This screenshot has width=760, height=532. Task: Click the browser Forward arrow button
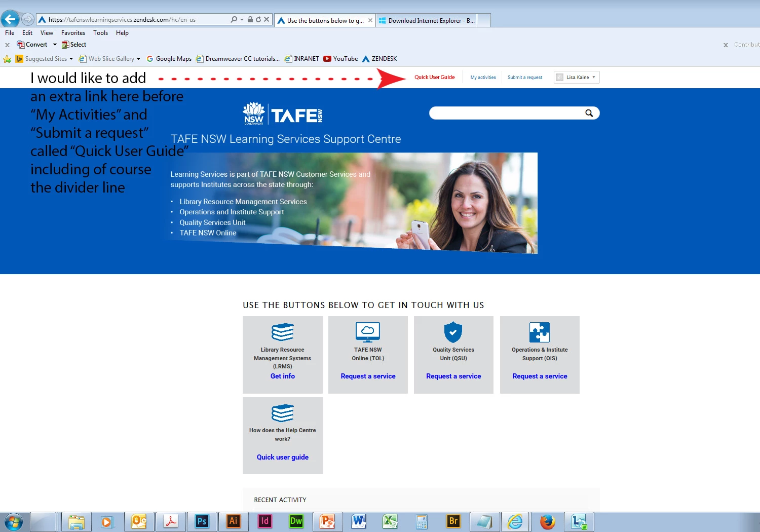[x=28, y=20]
